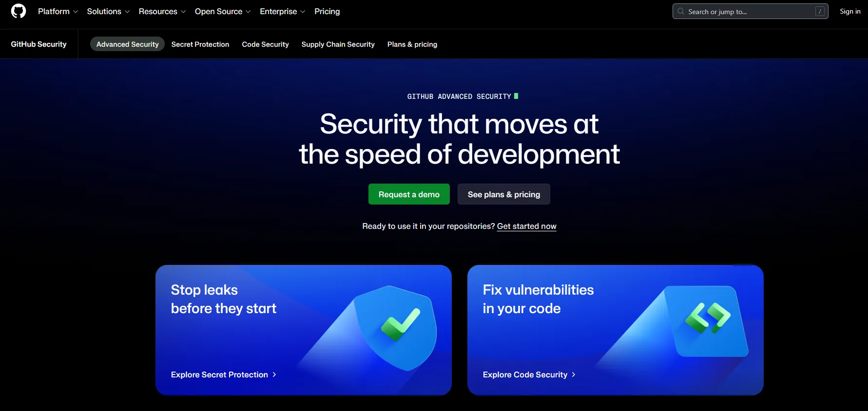Switch to the Code Security tab
Image resolution: width=868 pixels, height=411 pixels.
(x=265, y=44)
